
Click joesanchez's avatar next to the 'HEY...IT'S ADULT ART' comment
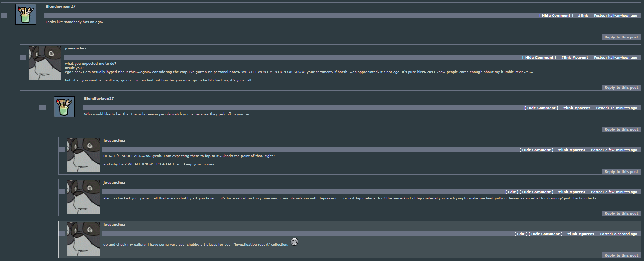point(83,155)
